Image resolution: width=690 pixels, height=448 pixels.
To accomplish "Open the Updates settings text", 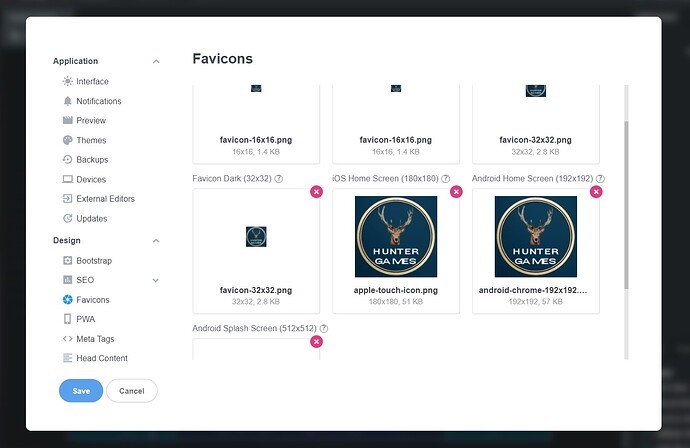I will (92, 219).
